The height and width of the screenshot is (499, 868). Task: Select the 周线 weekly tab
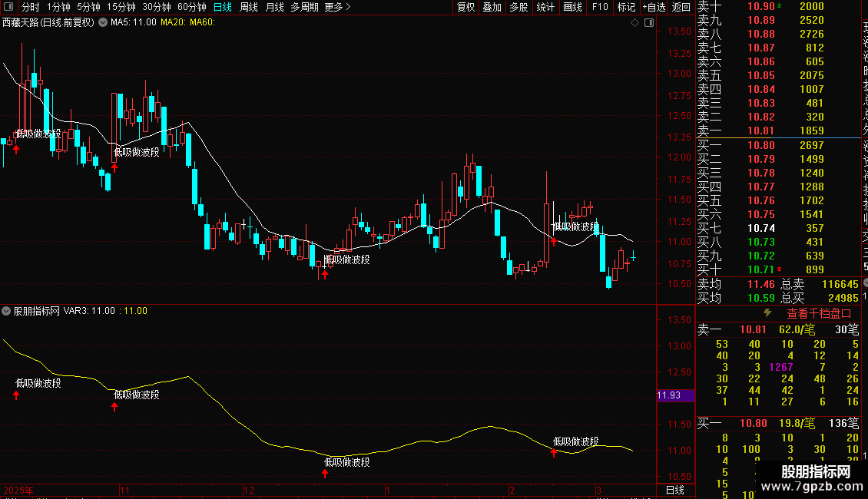coord(249,7)
